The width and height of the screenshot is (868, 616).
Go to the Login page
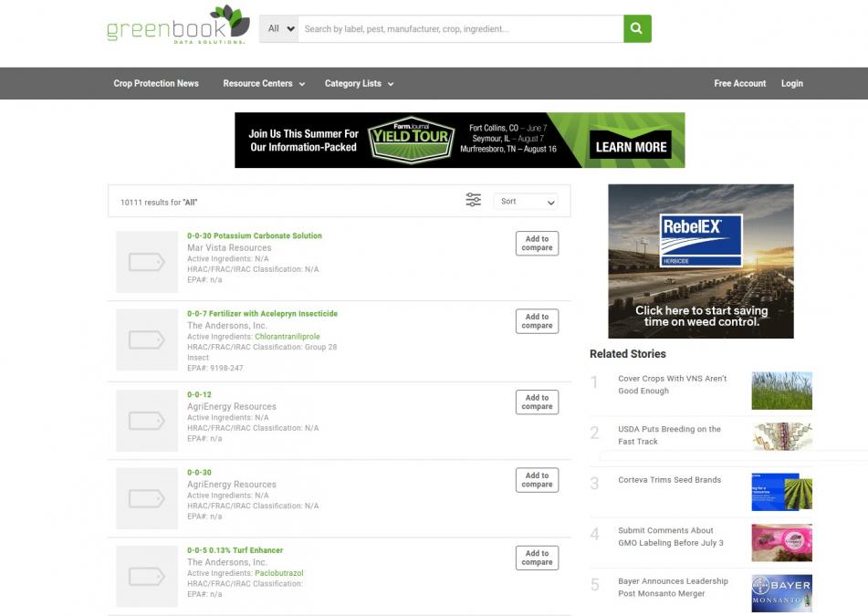pos(792,84)
